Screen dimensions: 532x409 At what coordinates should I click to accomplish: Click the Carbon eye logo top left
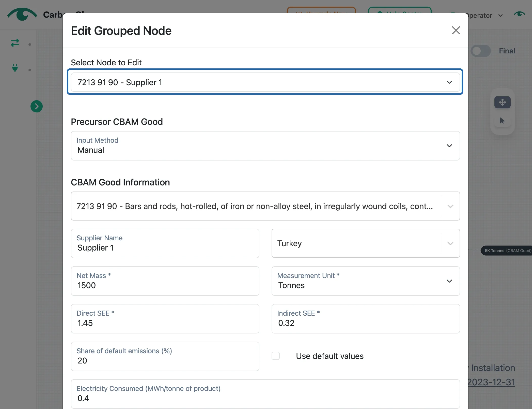[x=22, y=14]
